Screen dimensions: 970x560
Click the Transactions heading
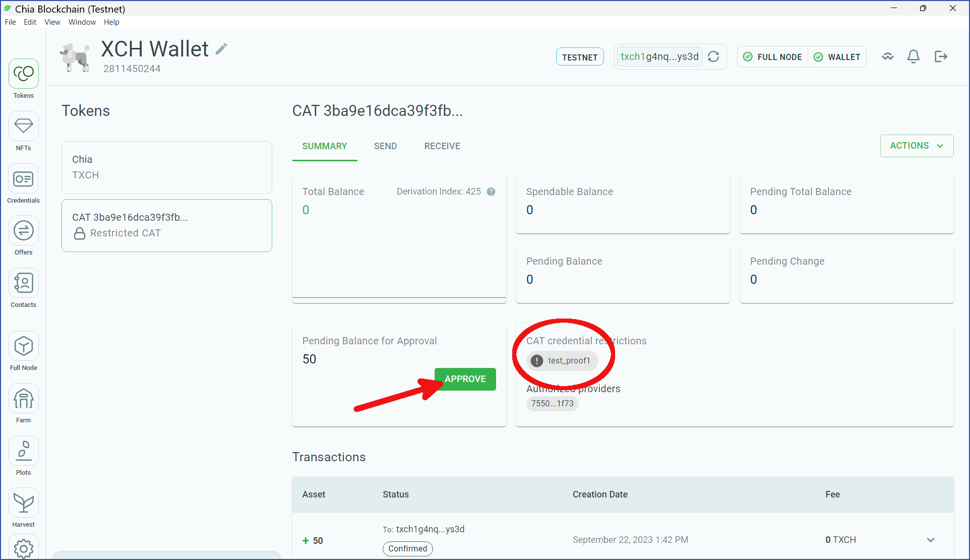pos(329,457)
